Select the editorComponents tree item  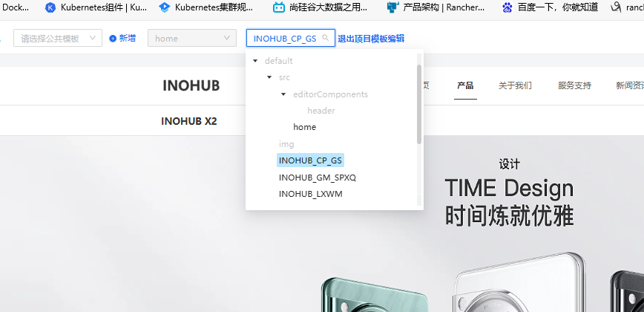331,94
